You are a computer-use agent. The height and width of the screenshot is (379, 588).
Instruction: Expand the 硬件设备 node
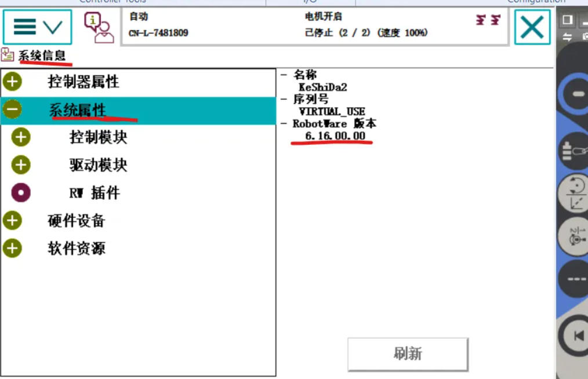point(12,221)
